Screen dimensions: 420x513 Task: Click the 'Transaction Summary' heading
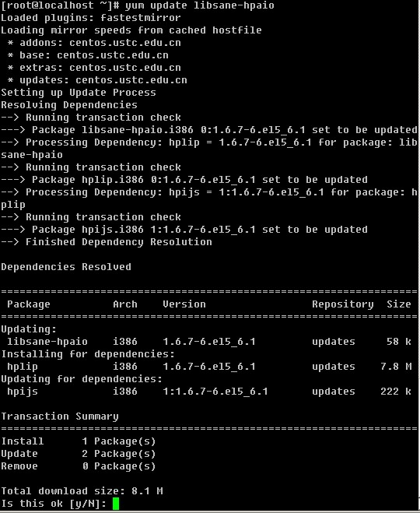[60, 416]
